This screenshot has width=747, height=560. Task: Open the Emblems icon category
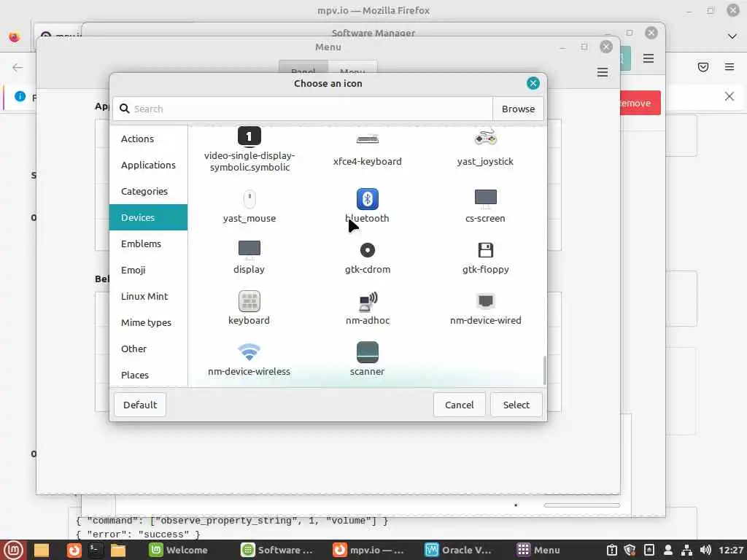tap(148, 244)
